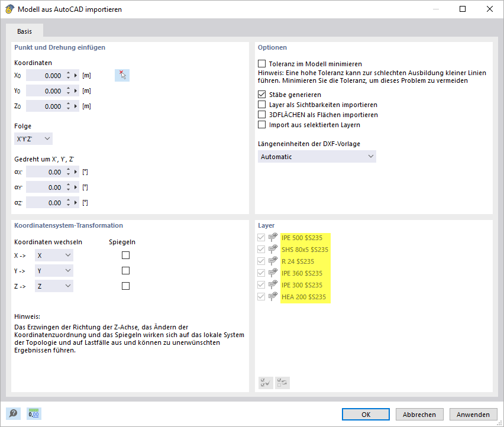Expand the arrow menu next to Z0 field
504x427 pixels.
tap(76, 106)
